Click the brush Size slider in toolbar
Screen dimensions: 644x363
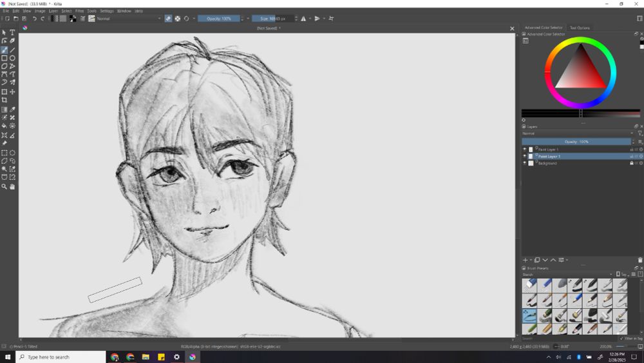point(272,19)
